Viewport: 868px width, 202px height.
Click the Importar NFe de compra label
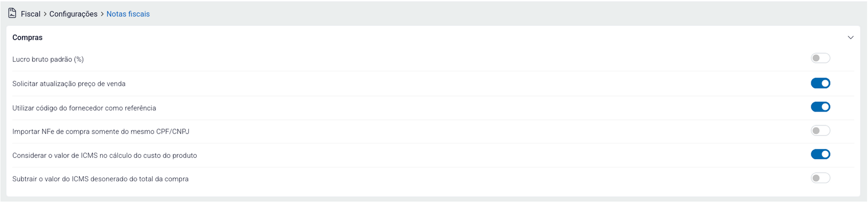(x=101, y=131)
